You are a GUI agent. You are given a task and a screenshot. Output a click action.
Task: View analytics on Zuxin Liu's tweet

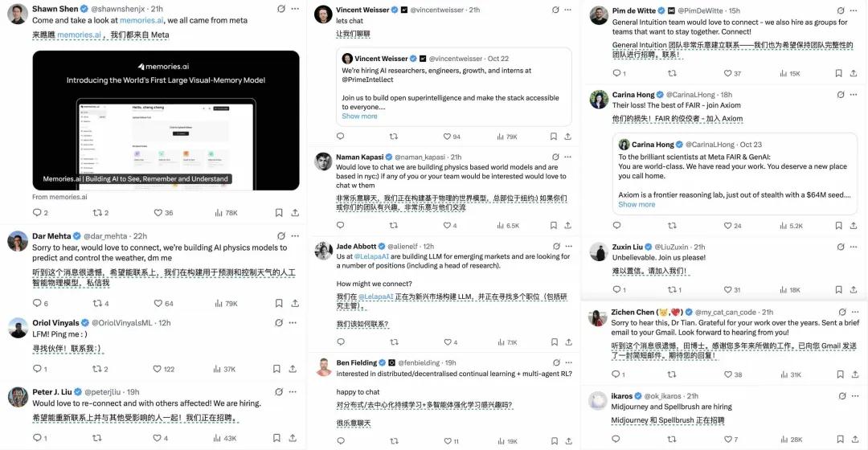784,289
